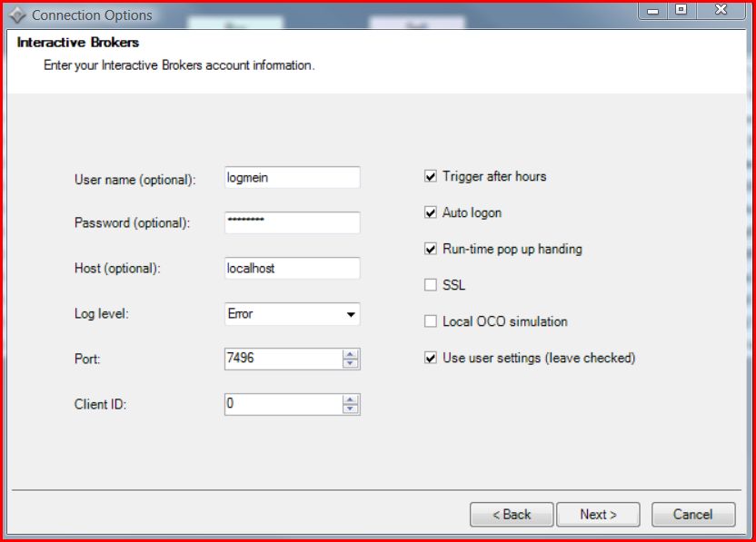
Task: Uncheck Run-time pop up handing
Action: coord(431,249)
